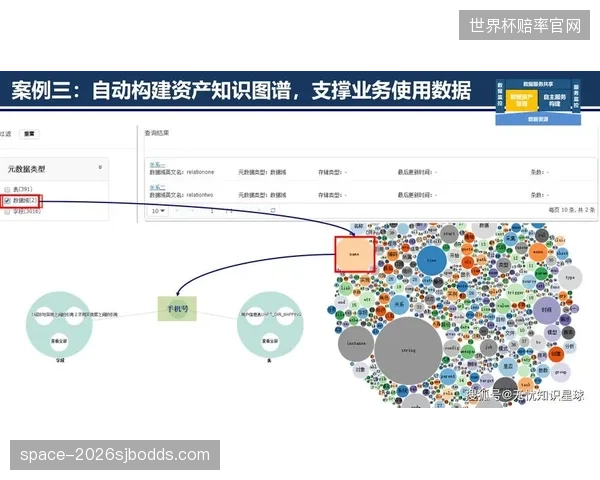Click the lavender group bubble

pyautogui.click(x=561, y=372)
